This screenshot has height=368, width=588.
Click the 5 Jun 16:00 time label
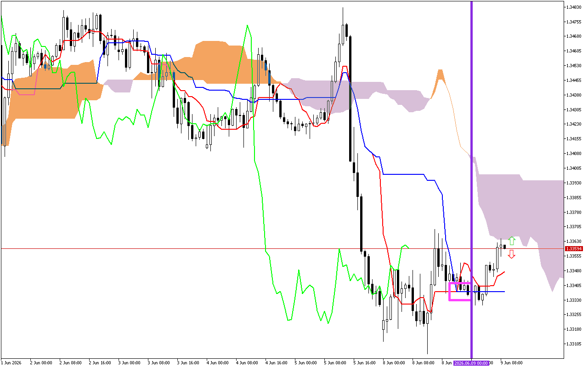364,363
